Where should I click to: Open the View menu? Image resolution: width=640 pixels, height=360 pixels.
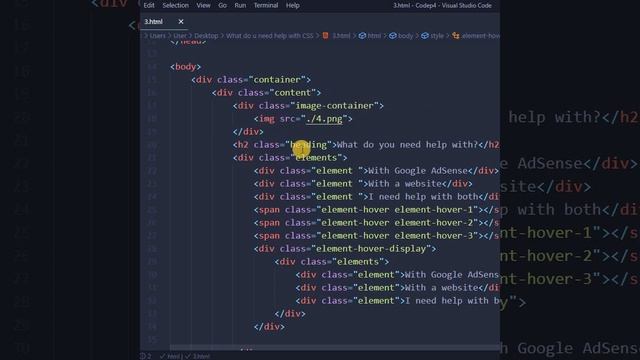tap(203, 5)
